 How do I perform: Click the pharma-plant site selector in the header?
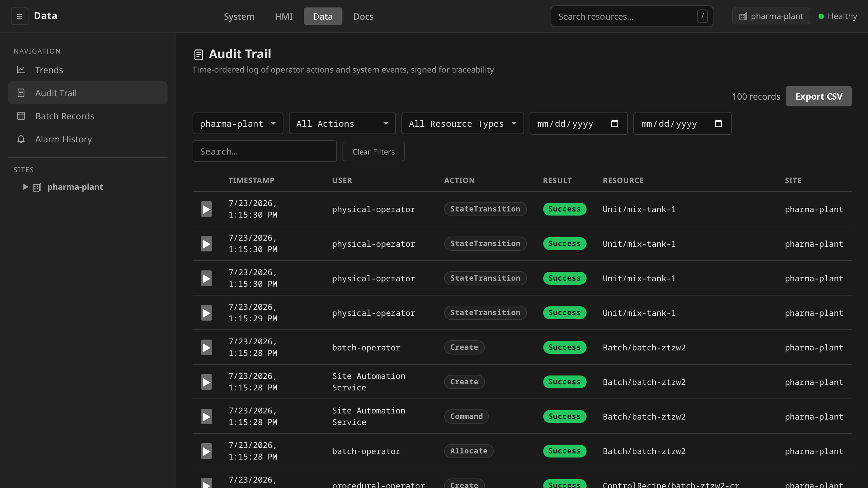(771, 16)
